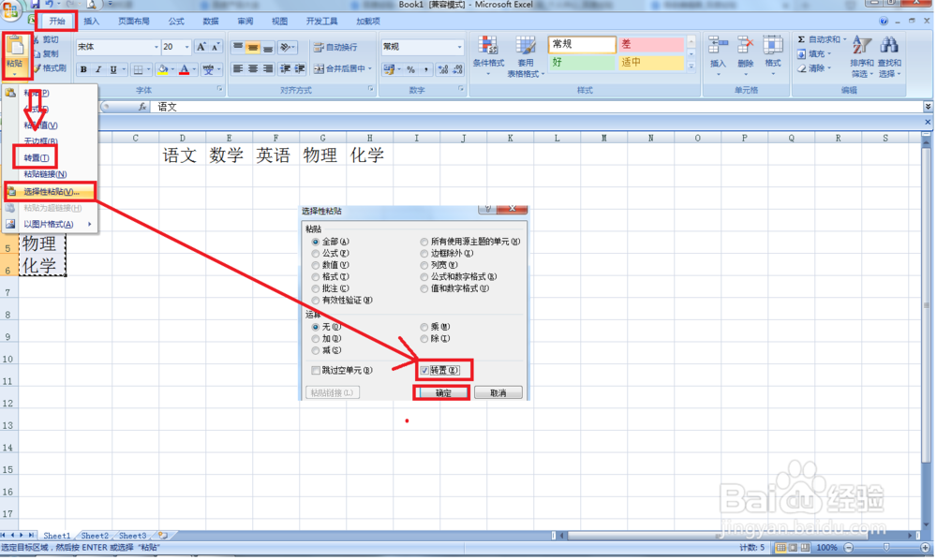Align text left icon
The image size is (937, 560).
(238, 69)
